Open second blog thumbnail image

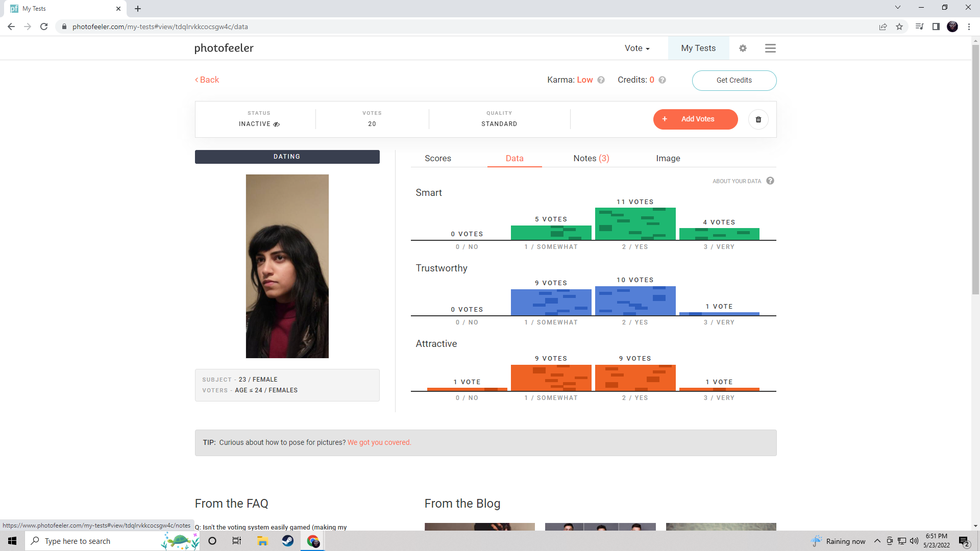[x=600, y=527]
